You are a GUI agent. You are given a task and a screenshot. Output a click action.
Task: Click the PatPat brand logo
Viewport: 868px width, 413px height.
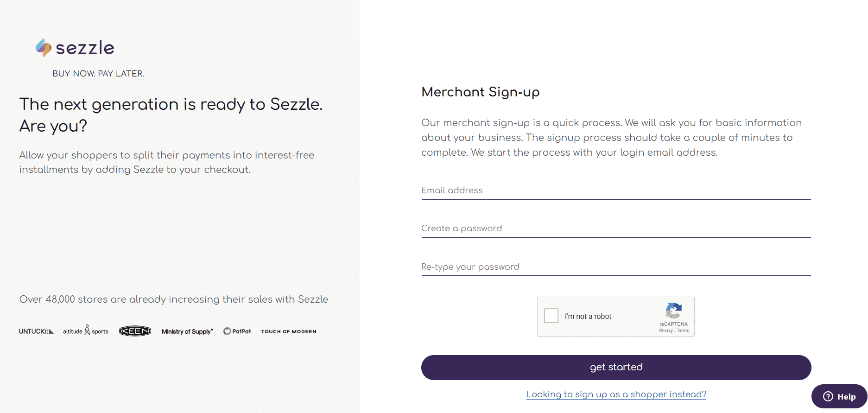[237, 331]
